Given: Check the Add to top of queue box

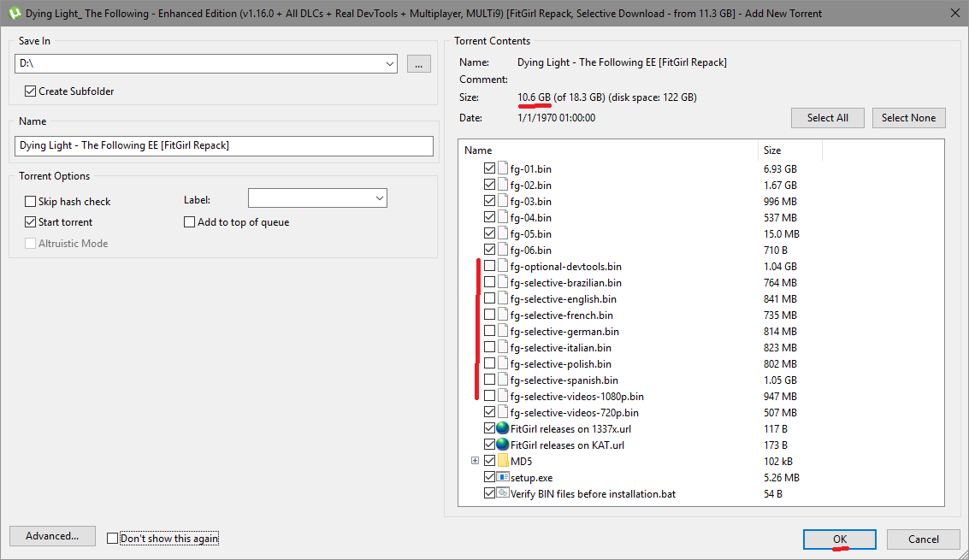Looking at the screenshot, I should tap(190, 222).
